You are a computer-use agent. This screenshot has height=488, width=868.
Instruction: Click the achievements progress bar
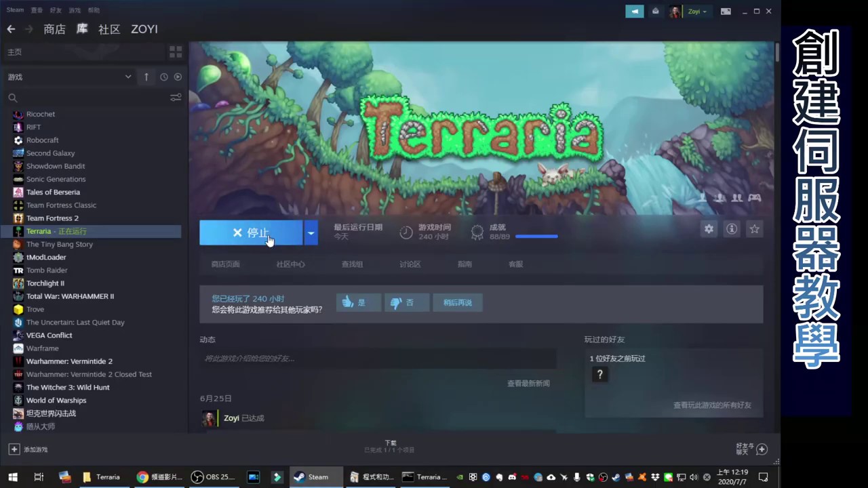(x=536, y=237)
